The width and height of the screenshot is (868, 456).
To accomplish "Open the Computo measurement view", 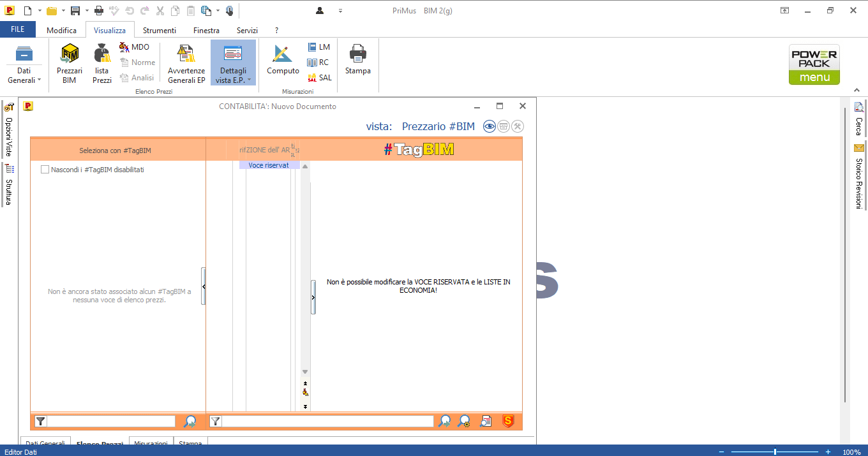I will coord(283,61).
